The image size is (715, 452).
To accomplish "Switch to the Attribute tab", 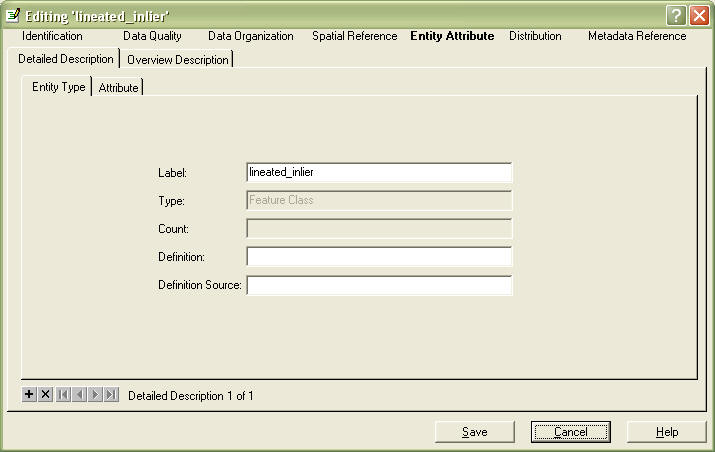I will pos(118,88).
